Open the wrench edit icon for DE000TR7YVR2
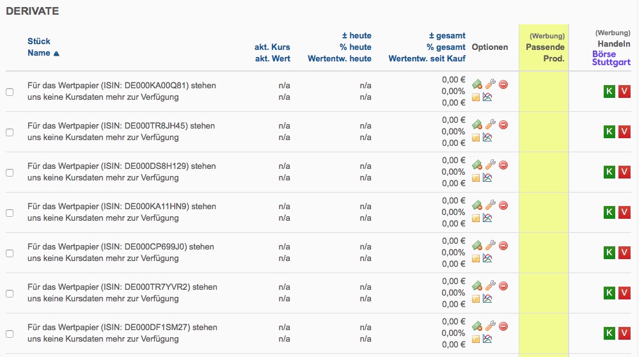Screen dimensions: 644x357 point(491,285)
